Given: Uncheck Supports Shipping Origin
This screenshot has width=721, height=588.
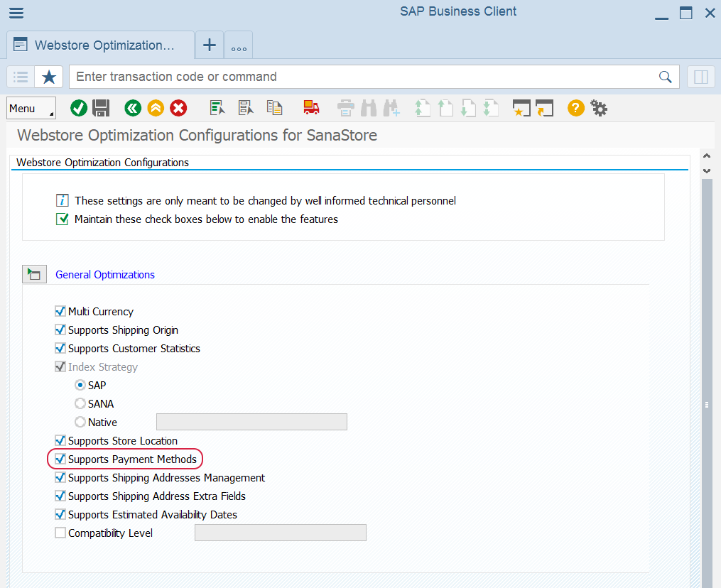Looking at the screenshot, I should tap(60, 330).
